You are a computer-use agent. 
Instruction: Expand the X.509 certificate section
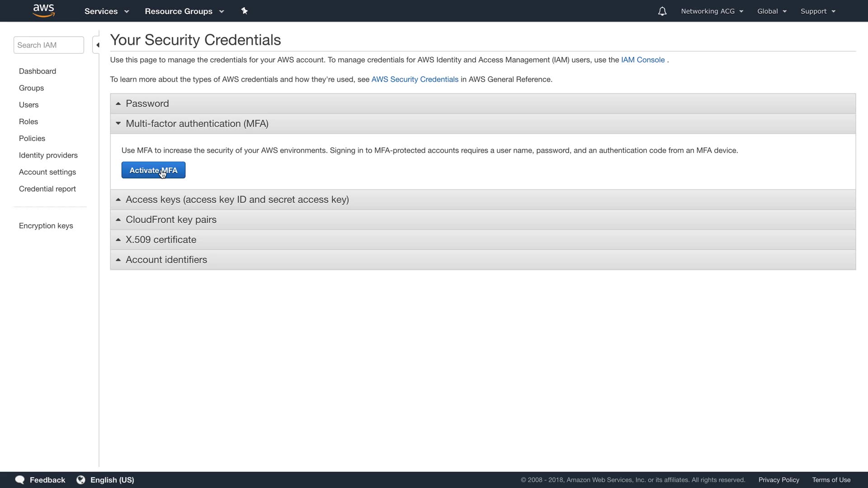click(x=160, y=240)
